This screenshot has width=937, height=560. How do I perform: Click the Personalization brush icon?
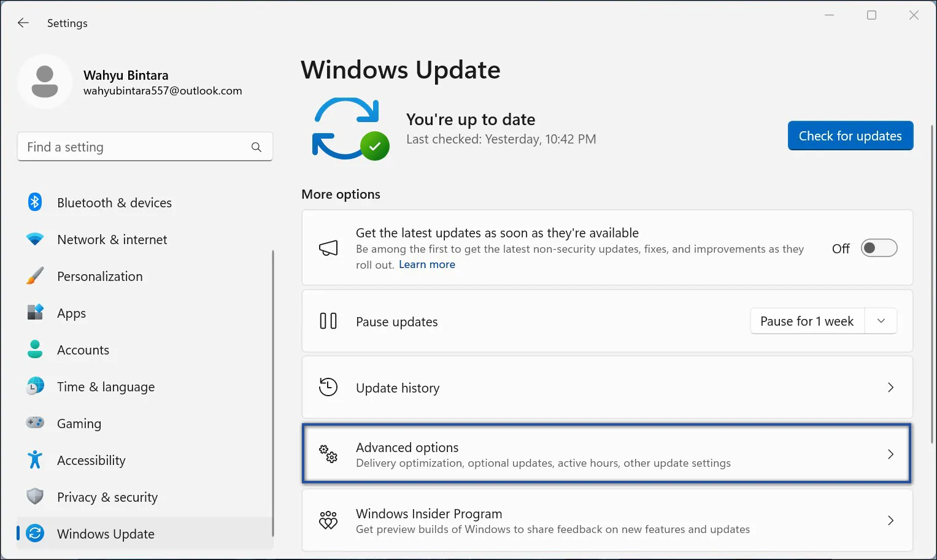point(35,276)
